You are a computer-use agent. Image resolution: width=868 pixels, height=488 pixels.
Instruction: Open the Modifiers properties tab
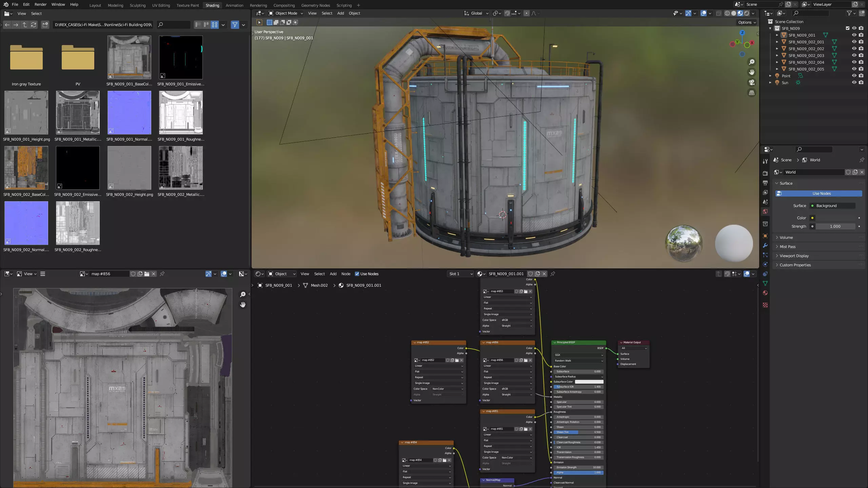pyautogui.click(x=765, y=245)
